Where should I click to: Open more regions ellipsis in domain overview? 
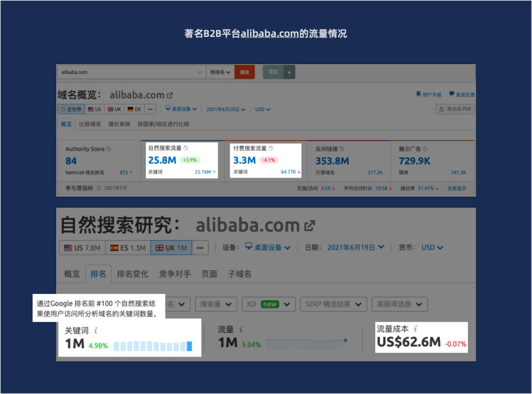click(x=150, y=109)
